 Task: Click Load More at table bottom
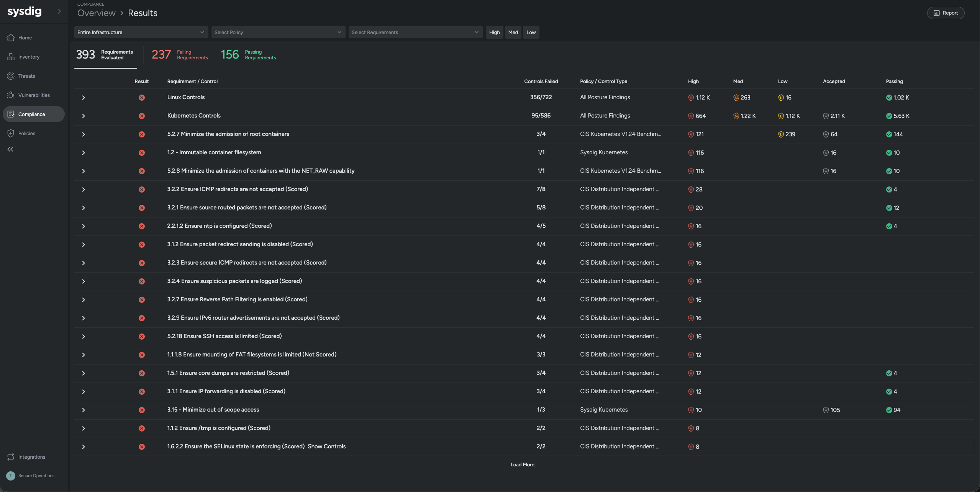(x=524, y=464)
